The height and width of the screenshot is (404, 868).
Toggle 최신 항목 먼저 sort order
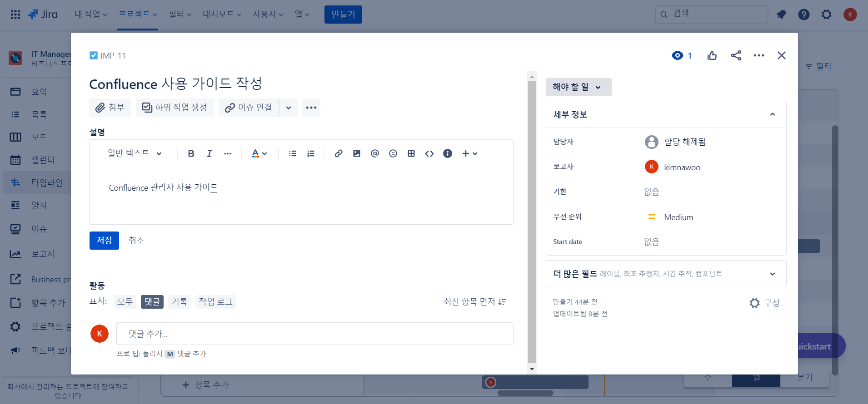(x=475, y=302)
